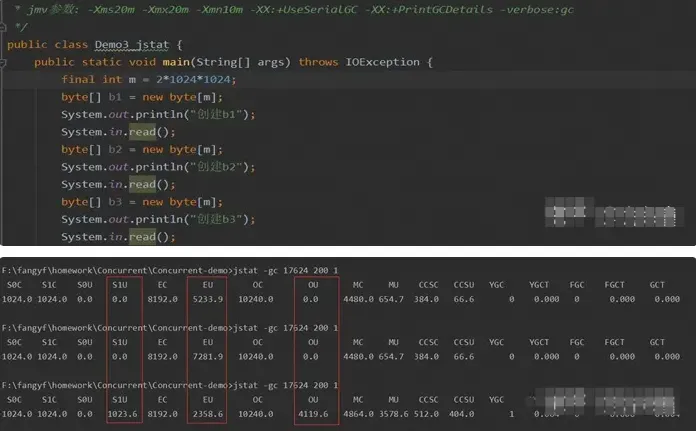Screen dimensions: 696x431
Task: Click the b2 variable declaration
Action: click(115, 150)
